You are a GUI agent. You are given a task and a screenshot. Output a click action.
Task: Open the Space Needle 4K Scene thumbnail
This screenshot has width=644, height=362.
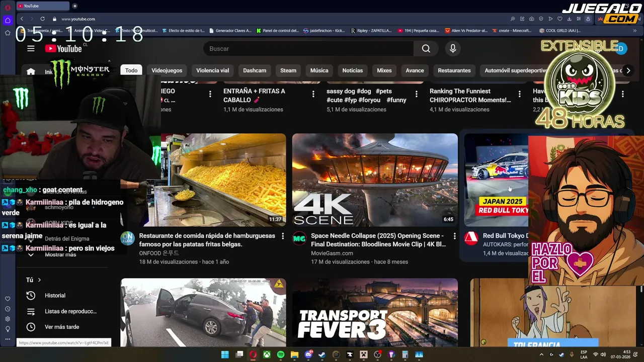(375, 180)
